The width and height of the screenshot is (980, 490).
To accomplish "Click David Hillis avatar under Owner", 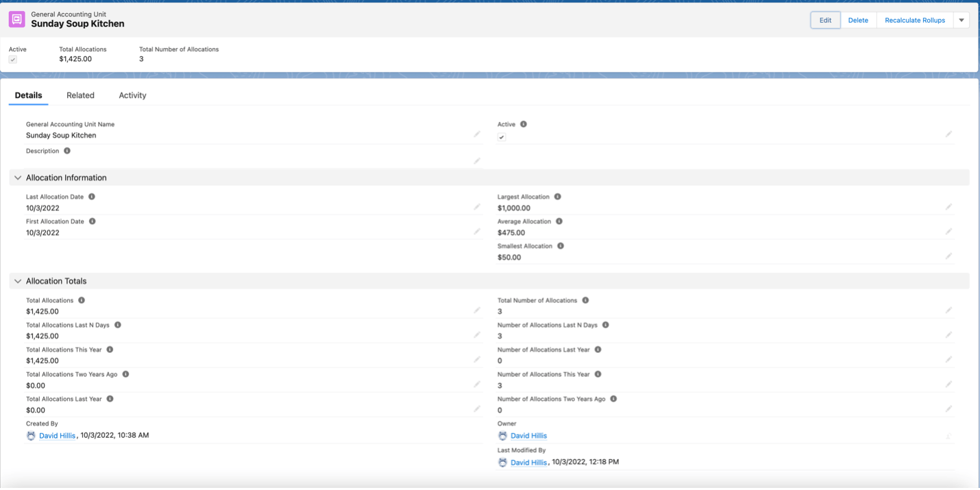I will pyautogui.click(x=502, y=435).
